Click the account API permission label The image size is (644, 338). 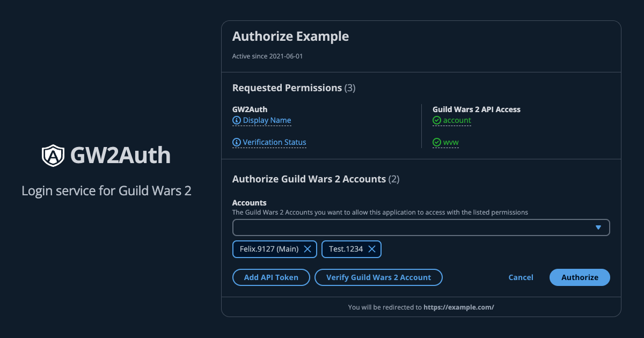click(457, 121)
